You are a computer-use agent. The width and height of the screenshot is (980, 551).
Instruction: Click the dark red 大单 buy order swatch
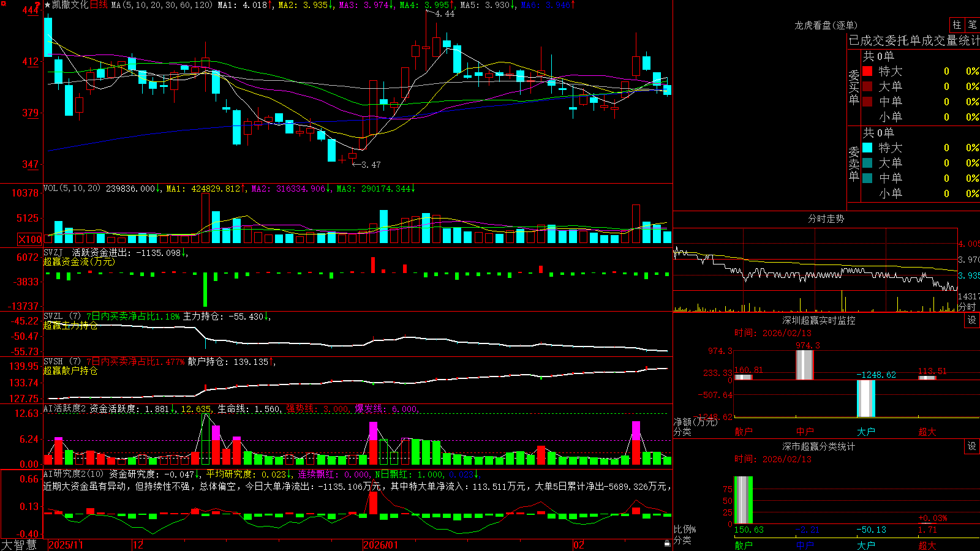[867, 86]
